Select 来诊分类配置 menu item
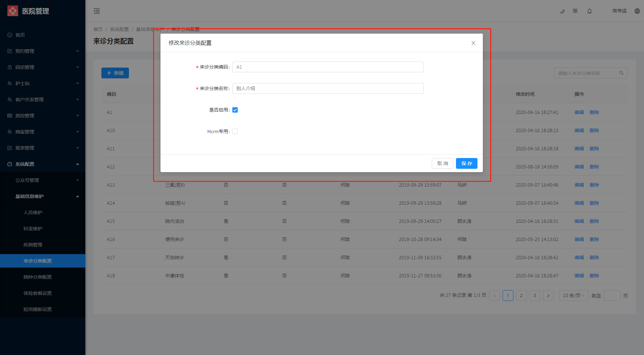The image size is (644, 355). point(43,261)
